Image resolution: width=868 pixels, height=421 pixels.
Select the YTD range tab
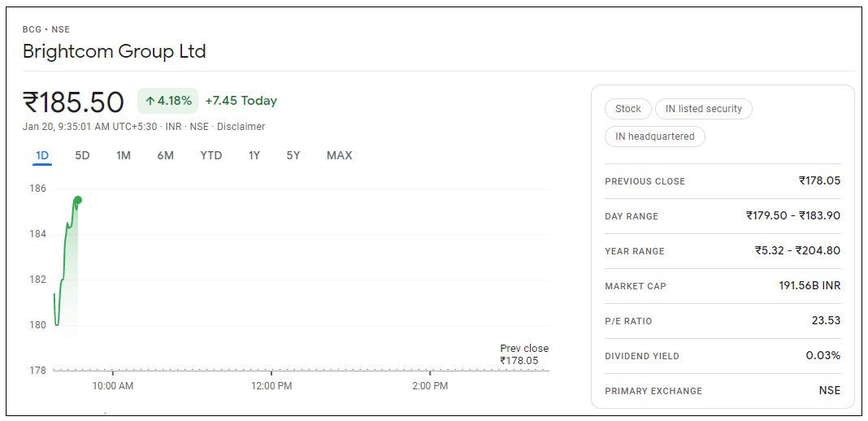[210, 155]
